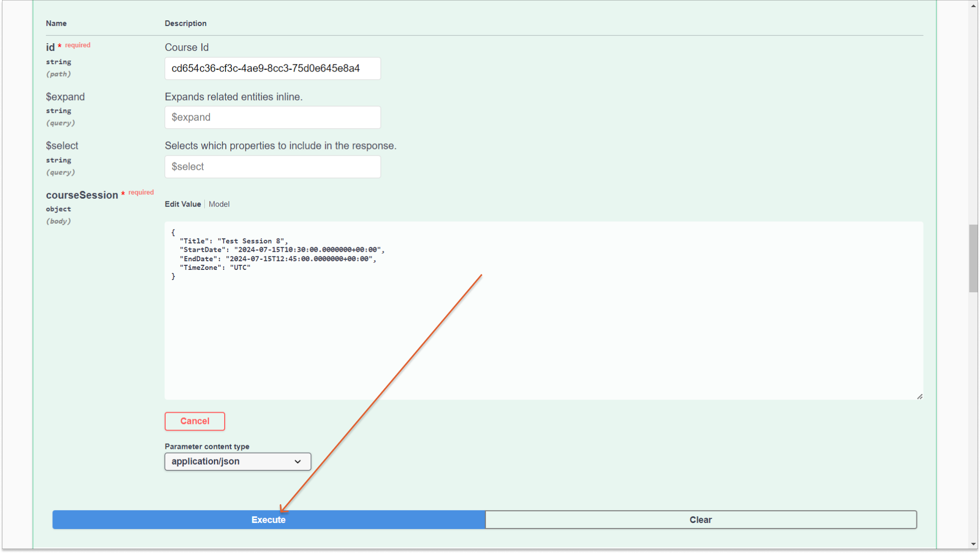Click the courseSession parameter label

[82, 195]
